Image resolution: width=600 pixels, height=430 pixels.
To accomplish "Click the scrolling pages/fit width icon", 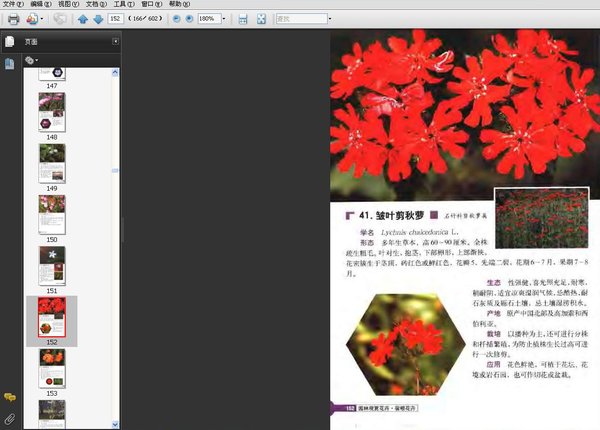I will (243, 19).
